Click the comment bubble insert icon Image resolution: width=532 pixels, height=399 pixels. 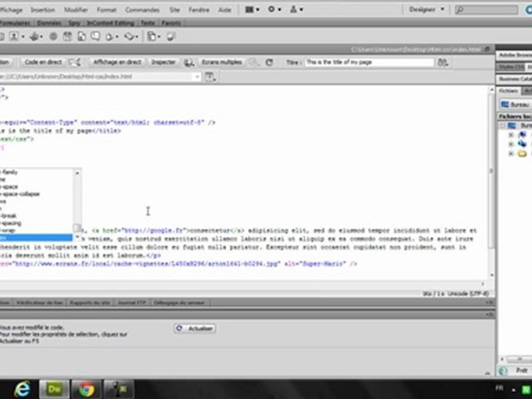(x=95, y=37)
